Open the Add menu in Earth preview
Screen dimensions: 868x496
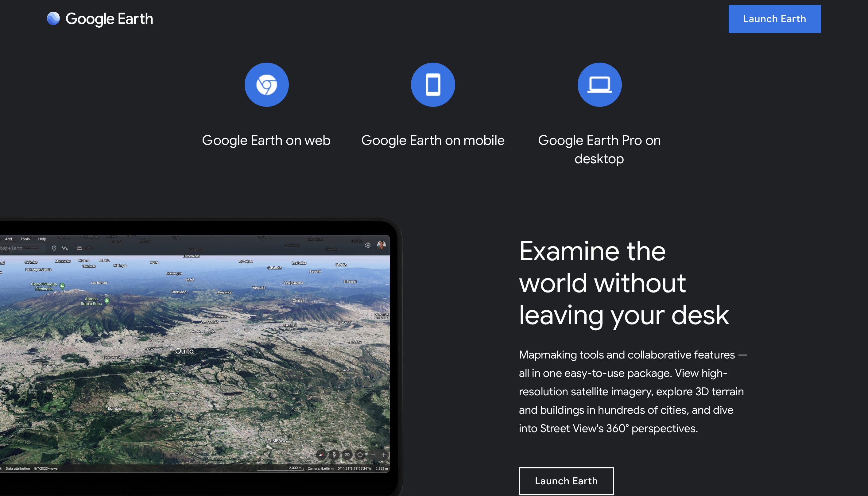pyautogui.click(x=9, y=239)
